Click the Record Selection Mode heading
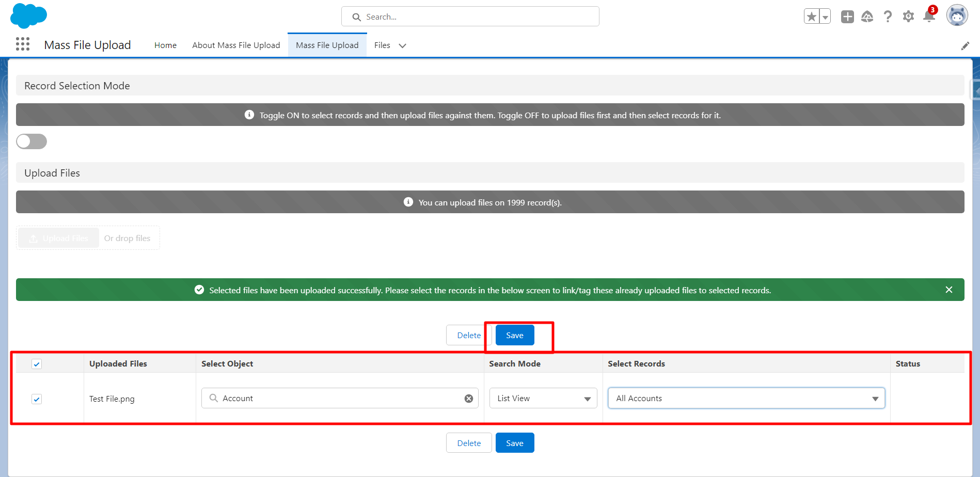 point(77,86)
